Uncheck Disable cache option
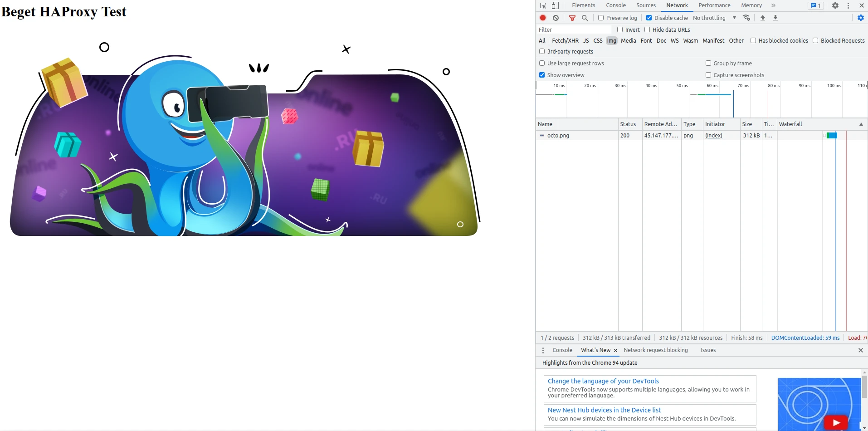This screenshot has height=431, width=868. [649, 18]
